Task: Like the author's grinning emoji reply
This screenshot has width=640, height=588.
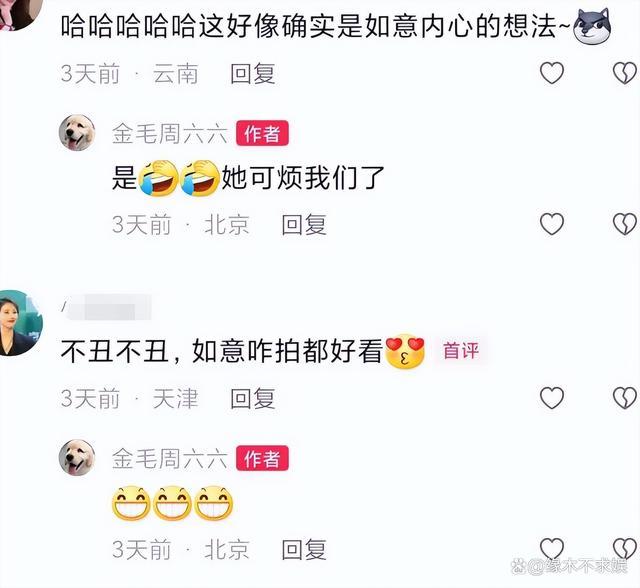Action: [552, 548]
